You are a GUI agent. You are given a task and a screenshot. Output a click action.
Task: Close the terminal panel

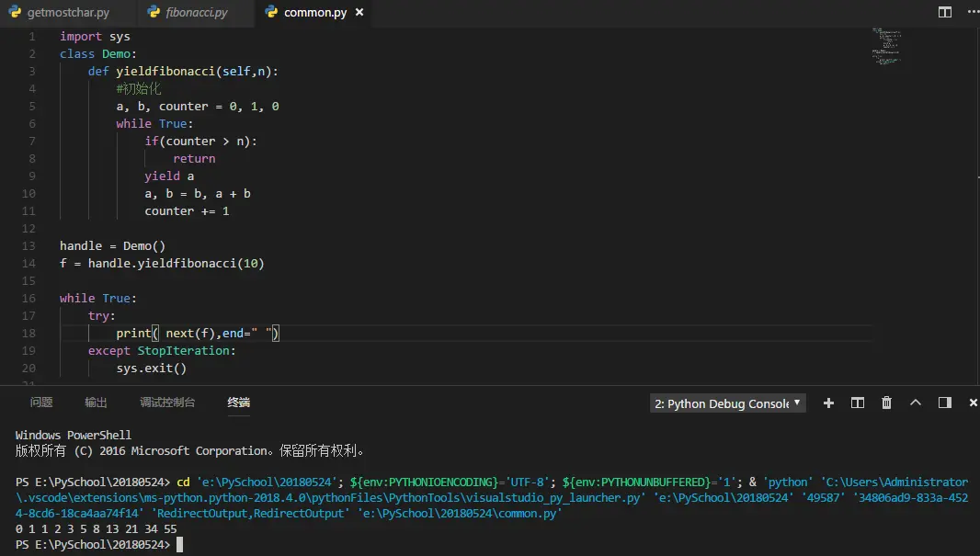(x=974, y=403)
